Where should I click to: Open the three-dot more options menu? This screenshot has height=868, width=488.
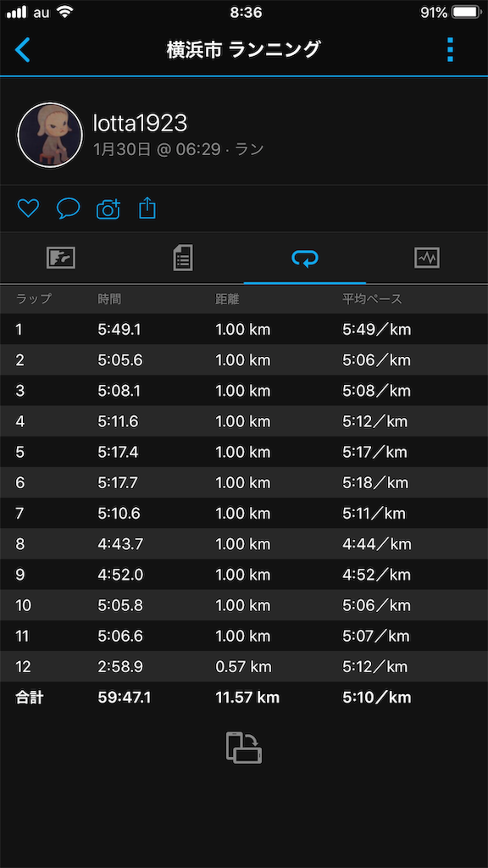pyautogui.click(x=450, y=50)
